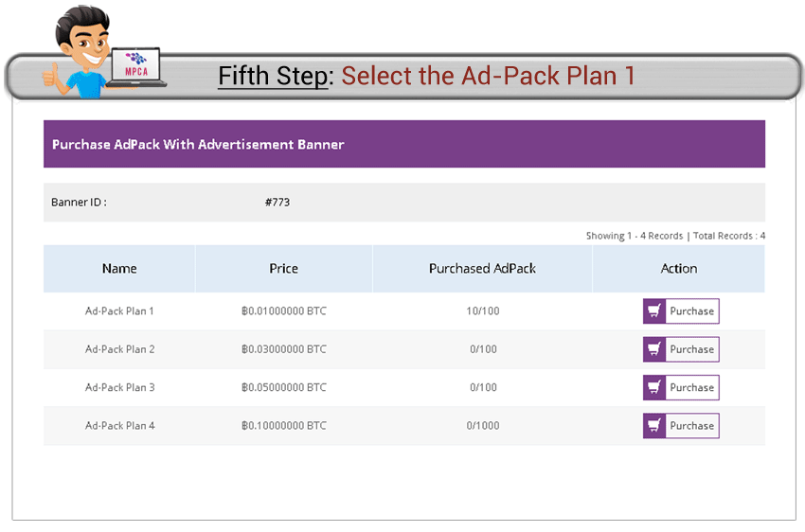Click the 10/100 purchased count
Image resolution: width=805 pixels, height=532 pixels.
(483, 310)
